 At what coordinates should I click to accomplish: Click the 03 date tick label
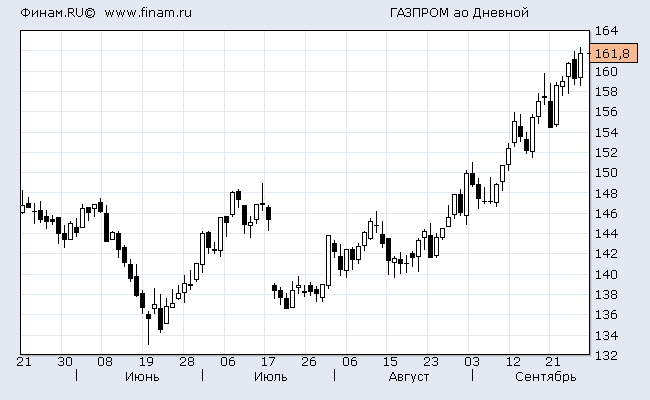pos(471,362)
